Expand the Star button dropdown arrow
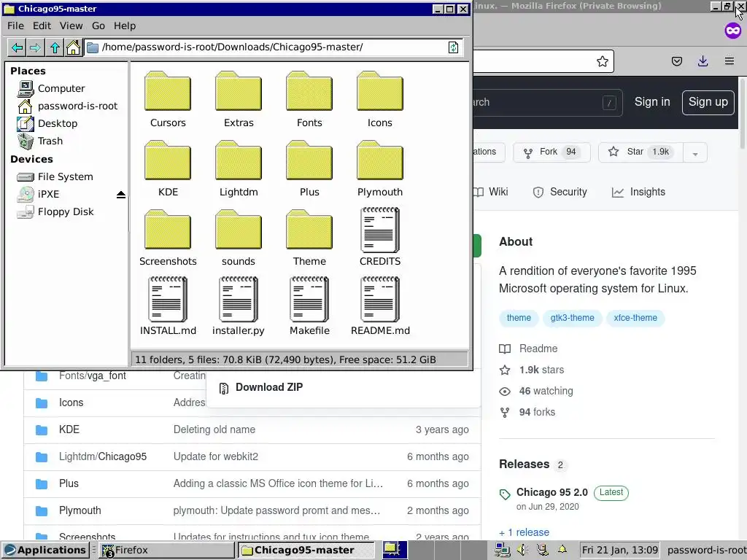 695,153
